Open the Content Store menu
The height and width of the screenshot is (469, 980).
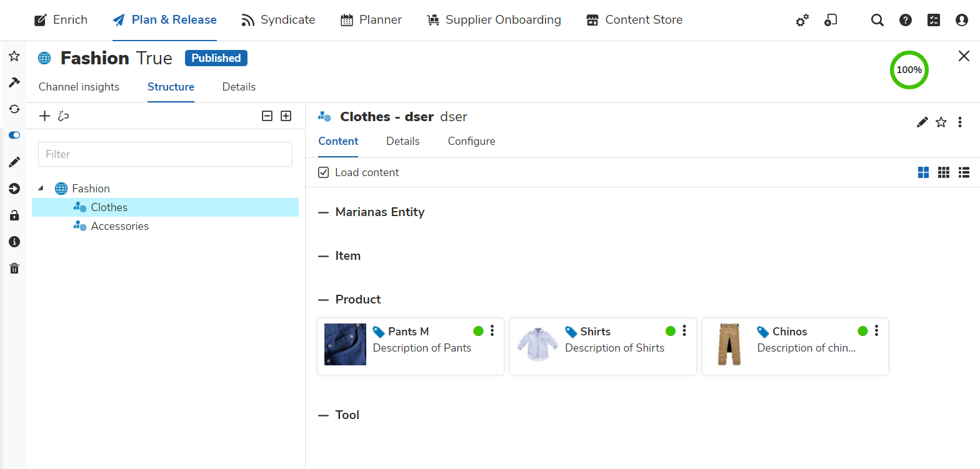[634, 20]
